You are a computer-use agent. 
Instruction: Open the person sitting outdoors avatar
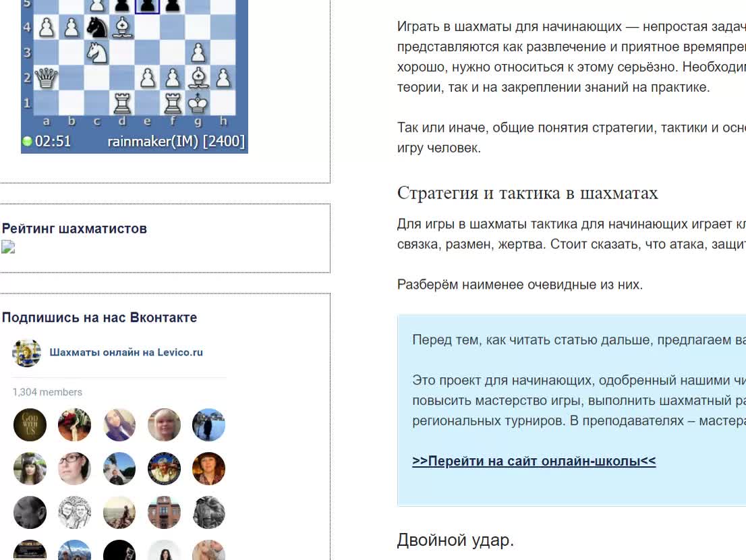click(x=119, y=513)
